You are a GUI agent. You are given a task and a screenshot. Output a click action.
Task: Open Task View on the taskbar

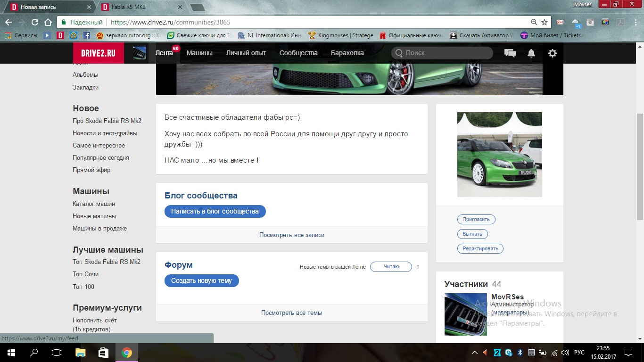57,353
